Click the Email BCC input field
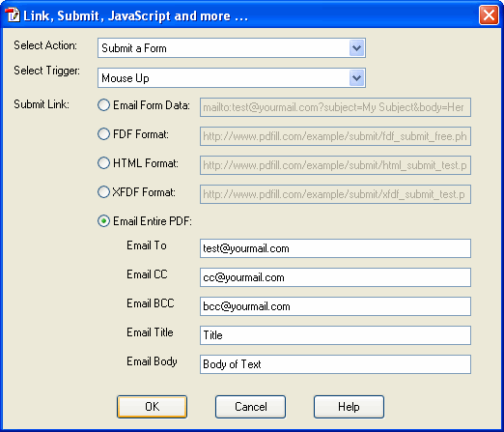This screenshot has width=504, height=432. coord(335,306)
